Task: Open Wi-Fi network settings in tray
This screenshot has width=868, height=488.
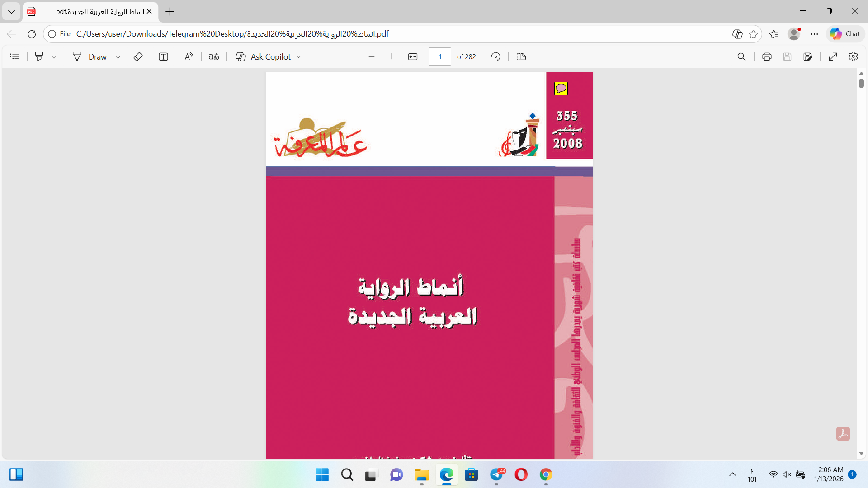Action: (774, 474)
